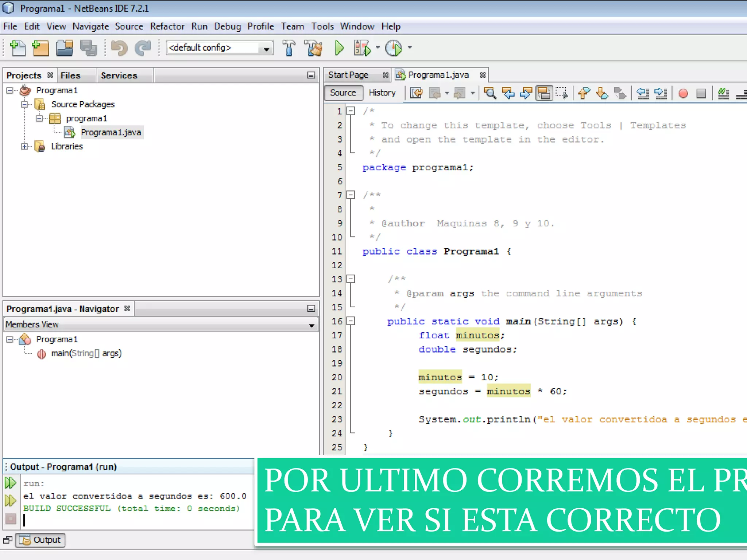Collapse code fold at line 7
Screen dimensions: 747x560
(x=351, y=195)
